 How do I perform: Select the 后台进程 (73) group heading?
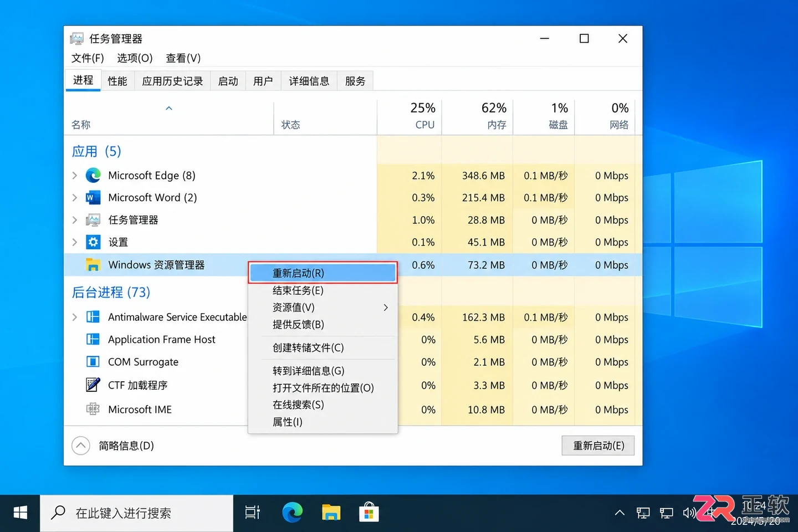click(x=111, y=292)
